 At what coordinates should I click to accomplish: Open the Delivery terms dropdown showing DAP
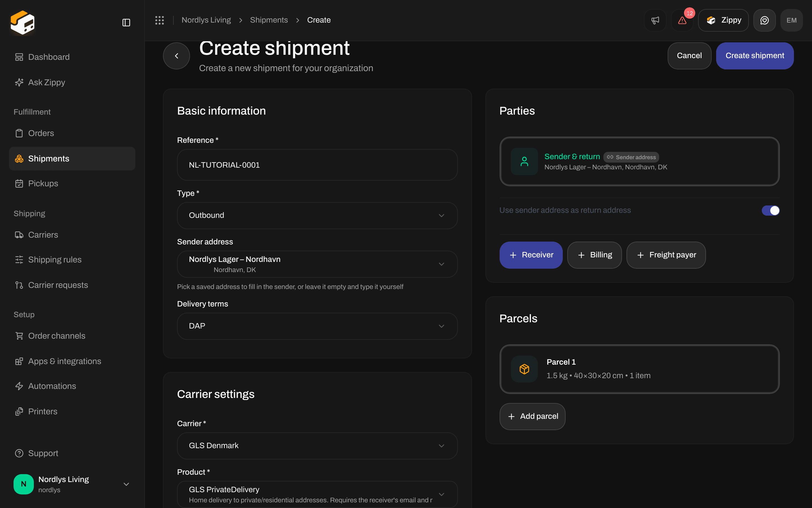[x=317, y=326]
